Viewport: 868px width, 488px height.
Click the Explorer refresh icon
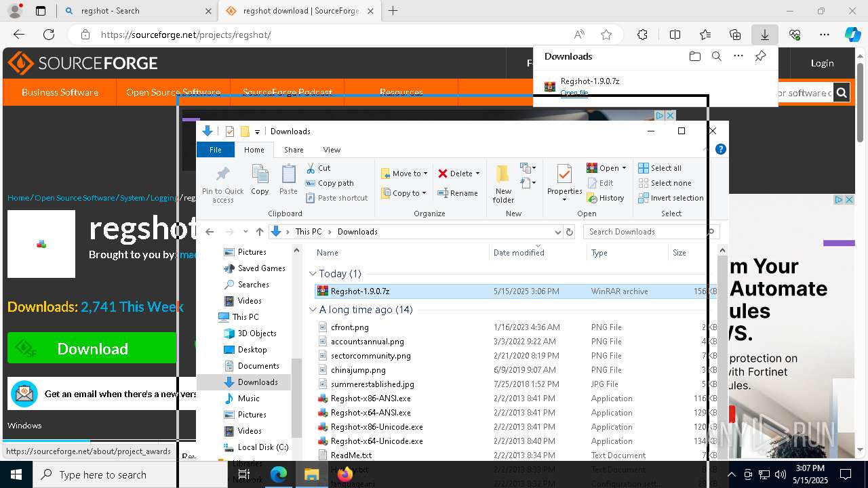click(570, 232)
